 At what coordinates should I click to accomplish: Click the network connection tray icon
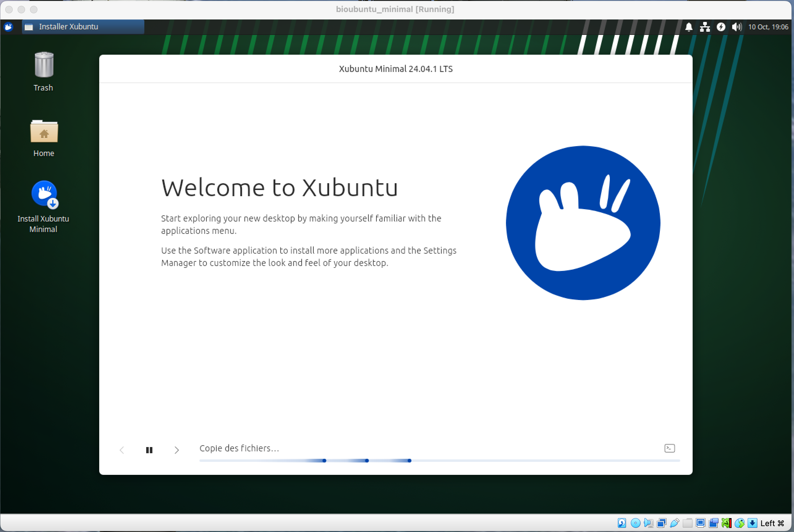[x=705, y=27]
